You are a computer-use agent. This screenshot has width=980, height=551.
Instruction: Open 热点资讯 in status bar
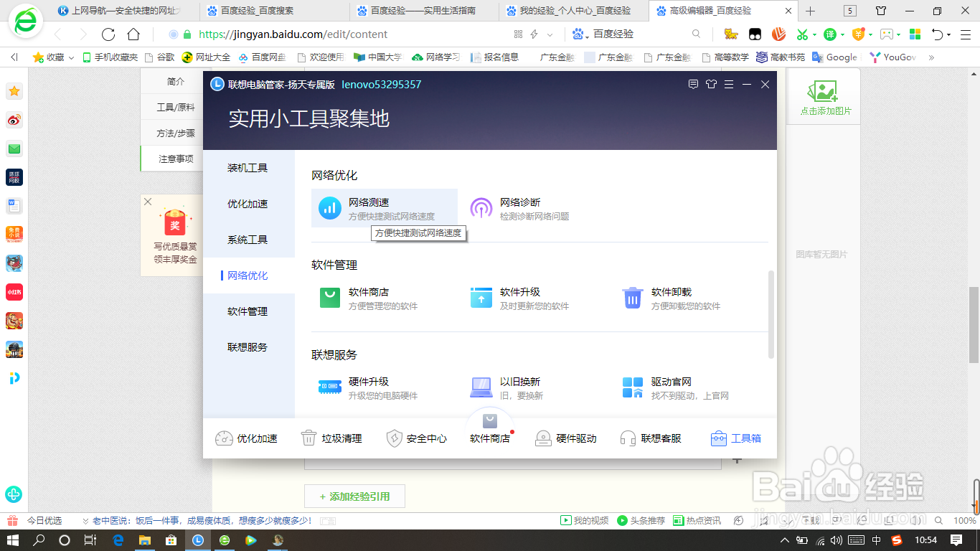[697, 520]
